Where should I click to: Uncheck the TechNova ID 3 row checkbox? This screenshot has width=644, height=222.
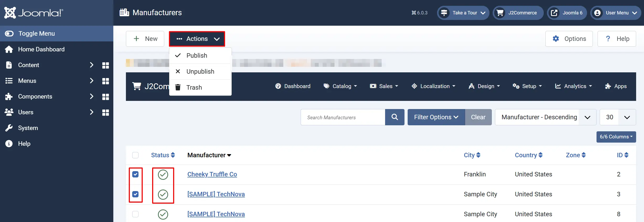pos(135,194)
